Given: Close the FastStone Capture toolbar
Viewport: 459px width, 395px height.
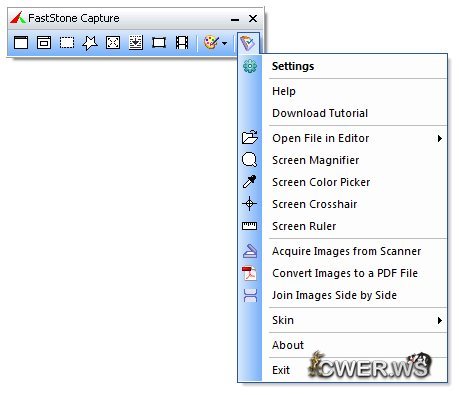Looking at the screenshot, I should (253, 18).
